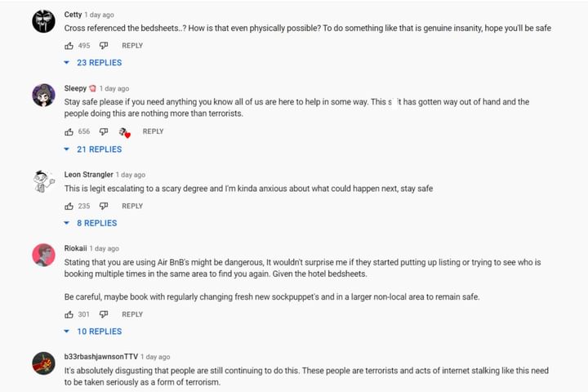Like Sleepy's comment

tap(69, 131)
